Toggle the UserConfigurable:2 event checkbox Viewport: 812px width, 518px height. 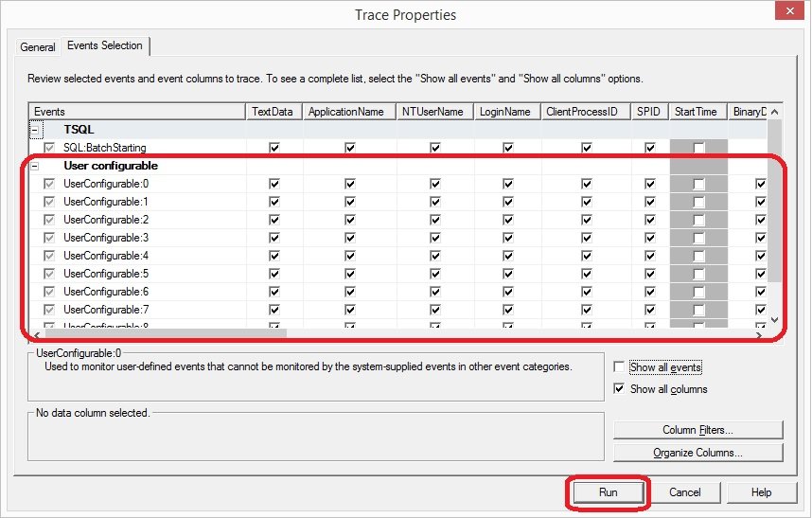coord(49,220)
